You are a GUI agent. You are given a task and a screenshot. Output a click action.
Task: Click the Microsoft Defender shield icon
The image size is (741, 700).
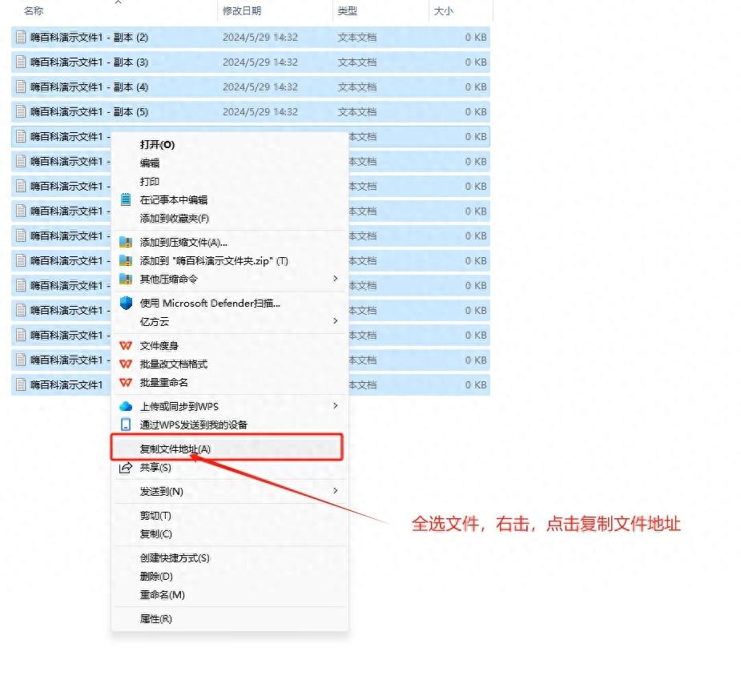(126, 303)
